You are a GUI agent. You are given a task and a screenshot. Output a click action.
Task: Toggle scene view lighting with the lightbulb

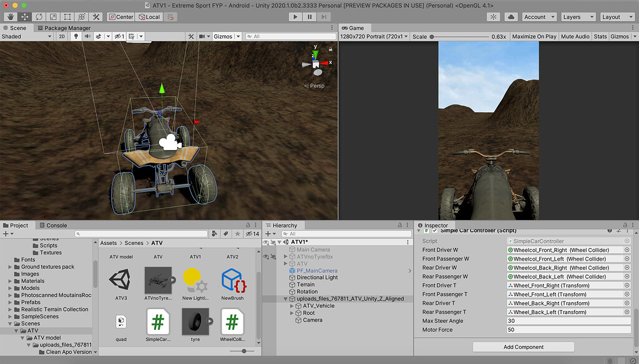75,36
